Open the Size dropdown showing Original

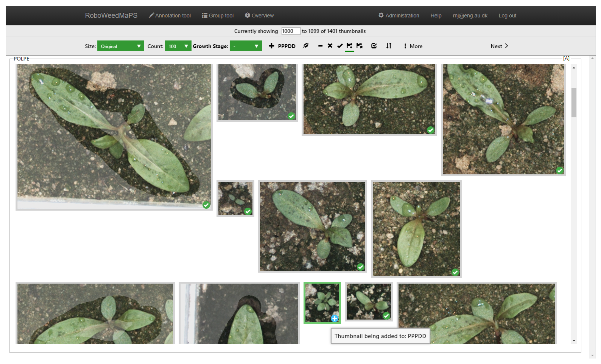(121, 46)
